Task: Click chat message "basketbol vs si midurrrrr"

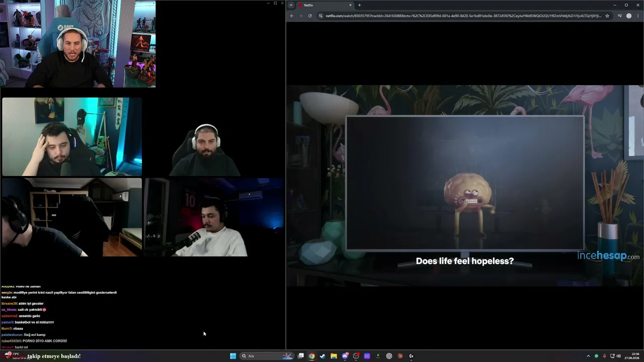Action: 34,322
